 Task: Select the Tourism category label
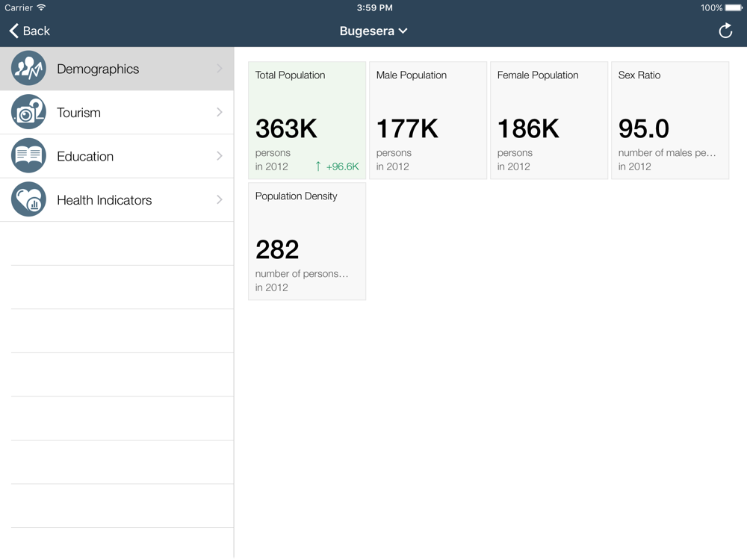pos(78,113)
